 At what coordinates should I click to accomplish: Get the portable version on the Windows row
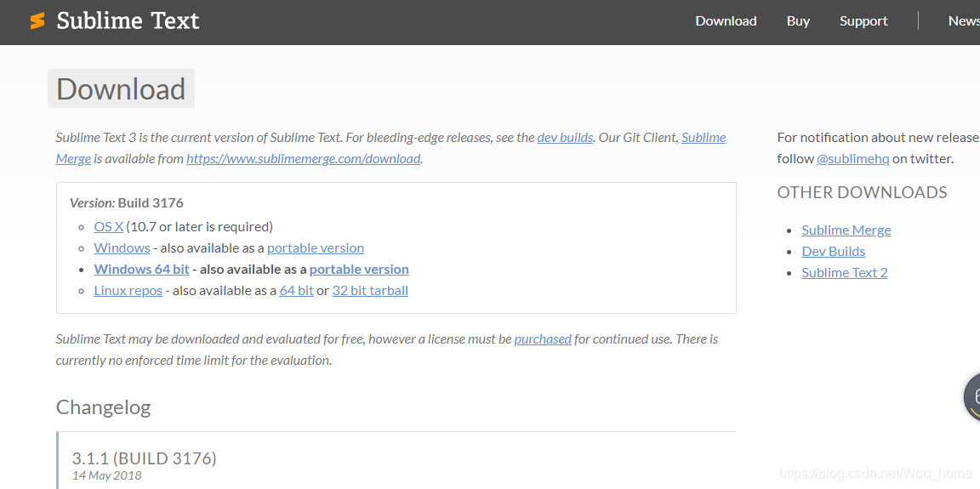(x=315, y=248)
